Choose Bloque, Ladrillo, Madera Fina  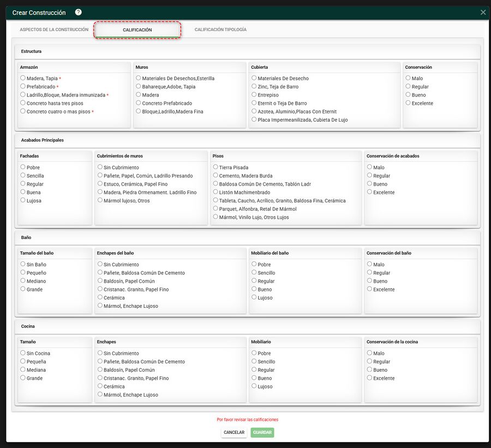point(139,111)
